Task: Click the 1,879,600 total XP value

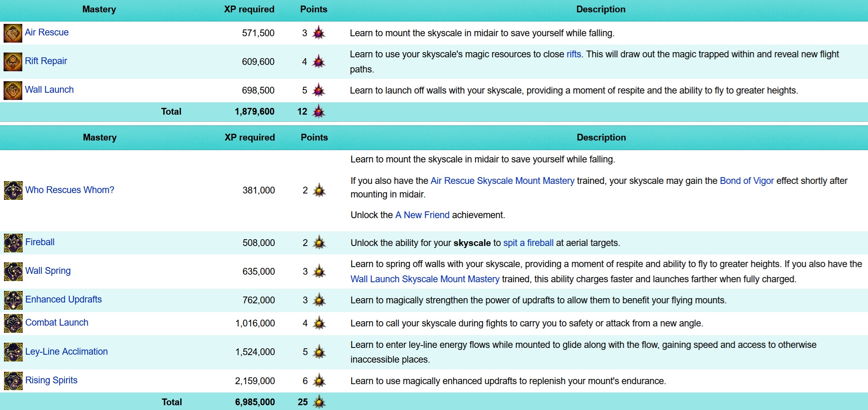Action: pyautogui.click(x=254, y=111)
